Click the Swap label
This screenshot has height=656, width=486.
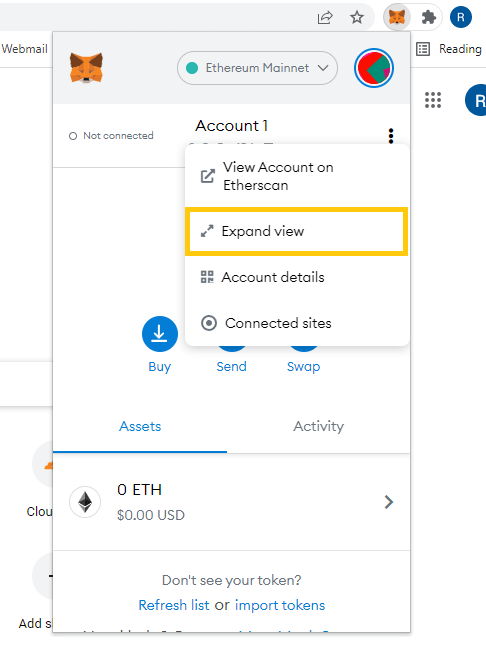[304, 366]
